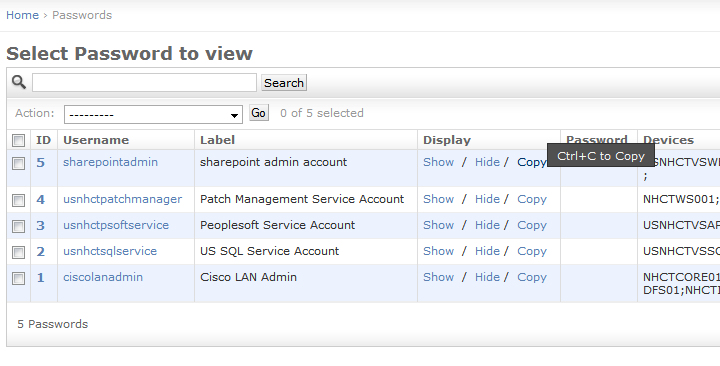720x366 pixels.
Task: Select the checkbox for usnhctsqlservice
Action: click(x=18, y=252)
